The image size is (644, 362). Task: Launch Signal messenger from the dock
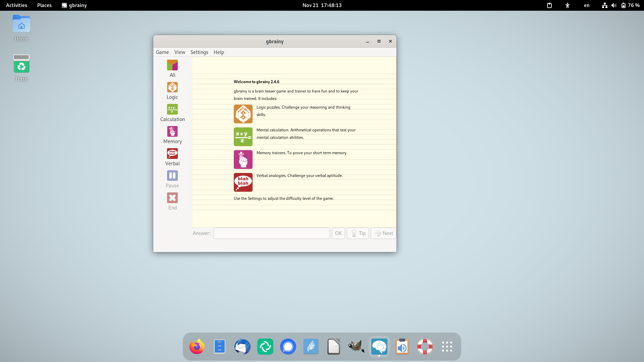click(288, 347)
